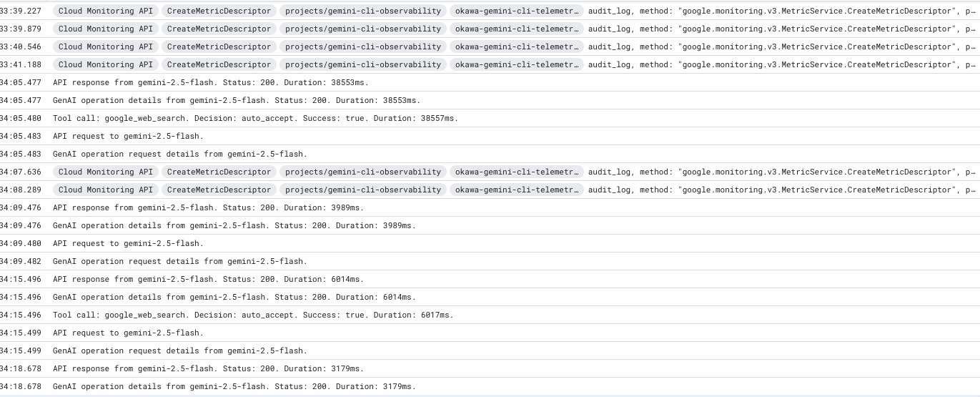980x397 pixels.
Task: Select the API request entry at 34:05.483
Action: [x=128, y=136]
